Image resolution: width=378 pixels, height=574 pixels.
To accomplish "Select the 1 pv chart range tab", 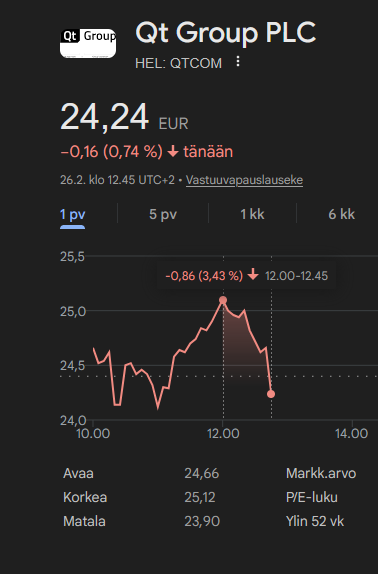I will 72,215.
